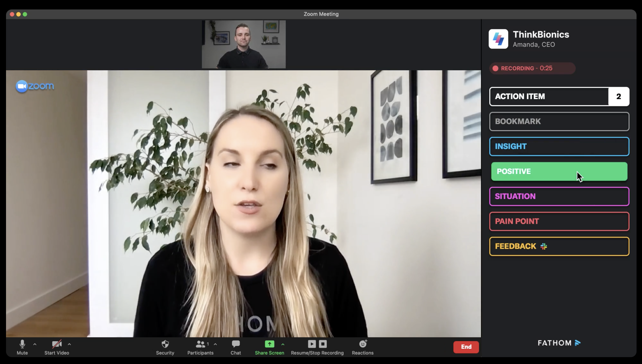Screen dimensions: 642x364
Task: Open Participants panel
Action: (200, 347)
